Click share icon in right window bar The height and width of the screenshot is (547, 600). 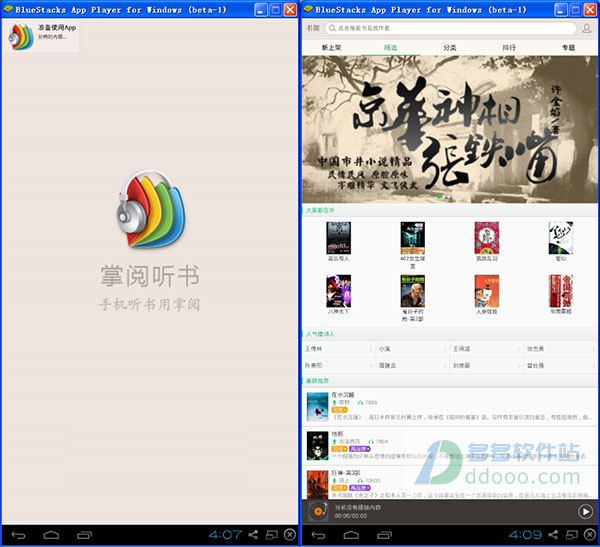(x=553, y=535)
